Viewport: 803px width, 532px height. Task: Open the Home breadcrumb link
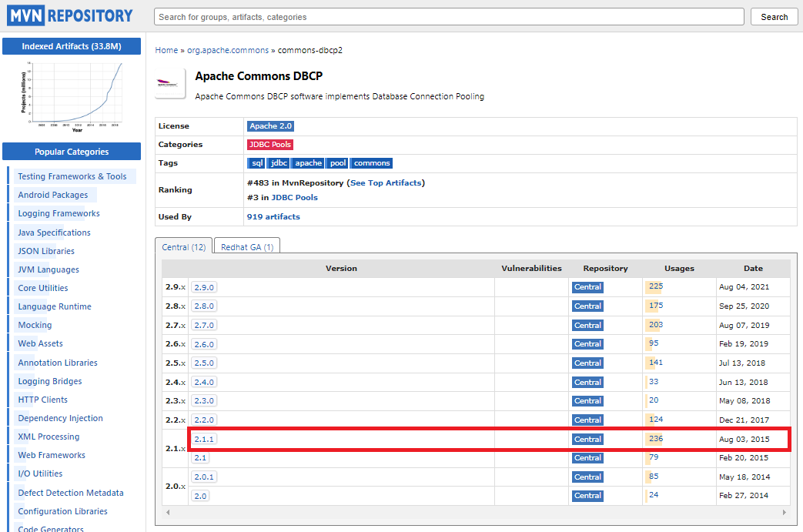(x=166, y=50)
